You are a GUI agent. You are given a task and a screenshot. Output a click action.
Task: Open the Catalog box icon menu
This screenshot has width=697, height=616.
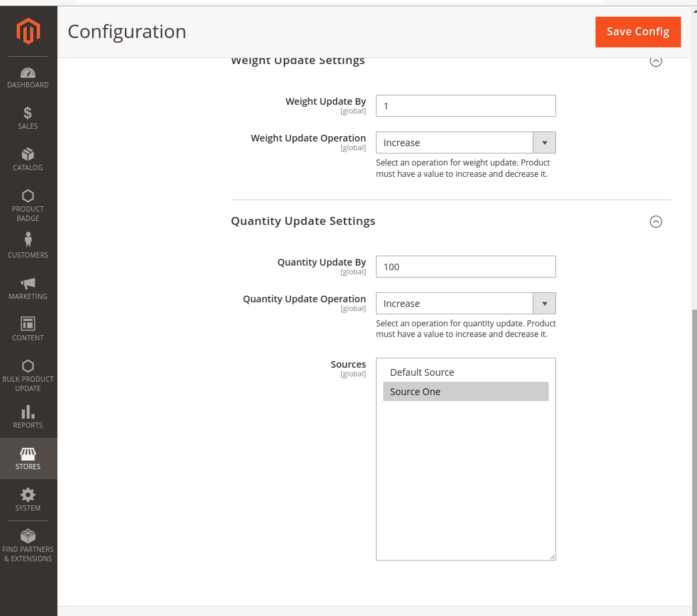tap(28, 160)
